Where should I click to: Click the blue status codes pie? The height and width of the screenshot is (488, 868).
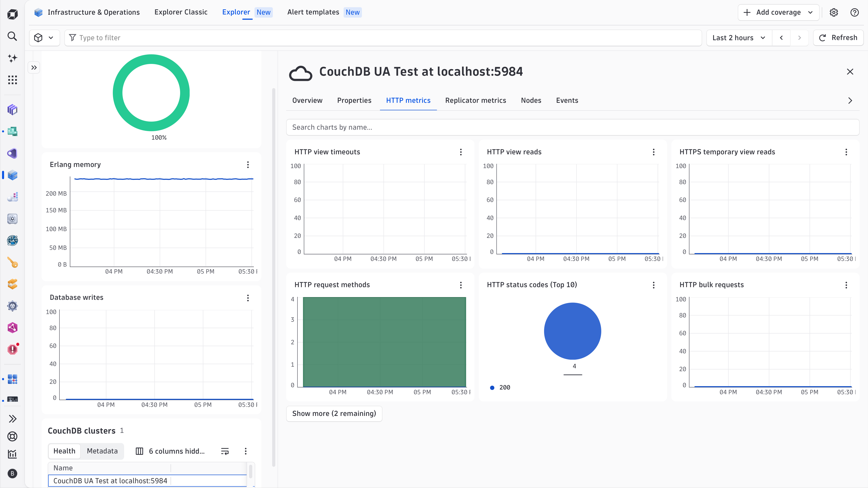pos(573,331)
